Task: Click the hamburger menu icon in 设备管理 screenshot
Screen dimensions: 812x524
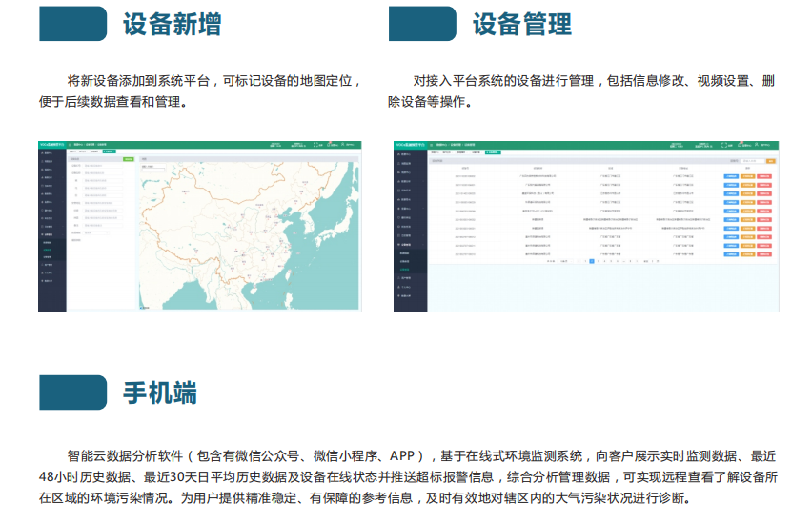Action: [x=431, y=145]
